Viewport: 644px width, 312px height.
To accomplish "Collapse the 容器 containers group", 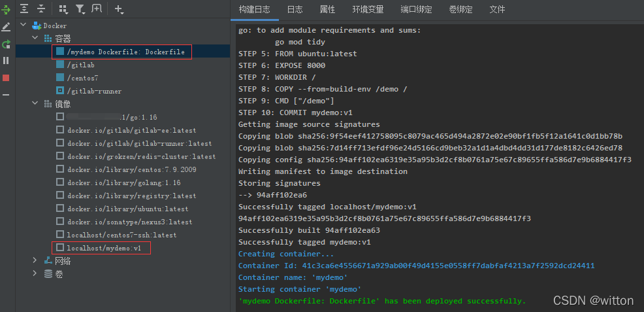I will pyautogui.click(x=35, y=38).
